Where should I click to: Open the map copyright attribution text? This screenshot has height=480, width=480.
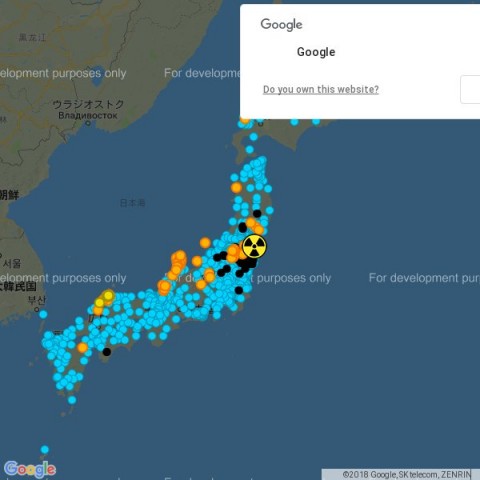point(407,474)
